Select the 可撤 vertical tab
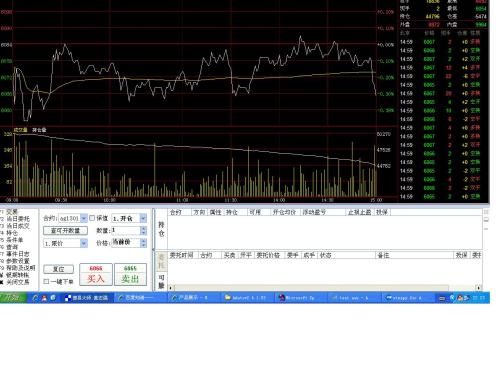Screen dimensions: 500x375 pos(161,282)
